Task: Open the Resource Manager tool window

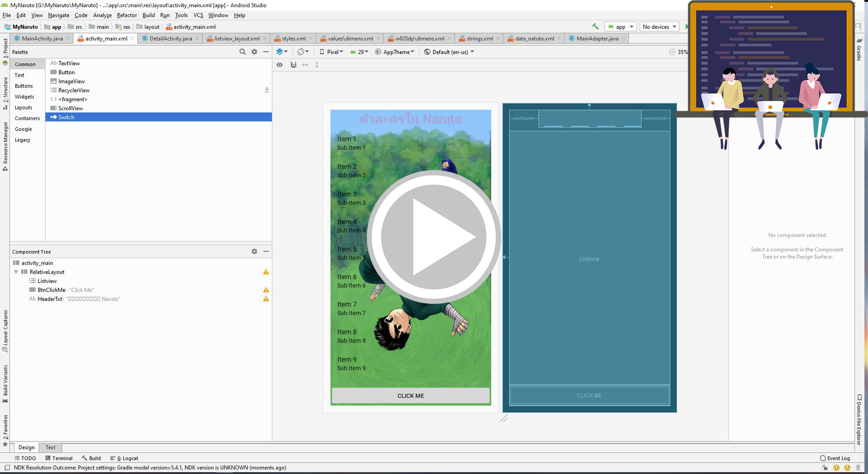Action: (5, 147)
